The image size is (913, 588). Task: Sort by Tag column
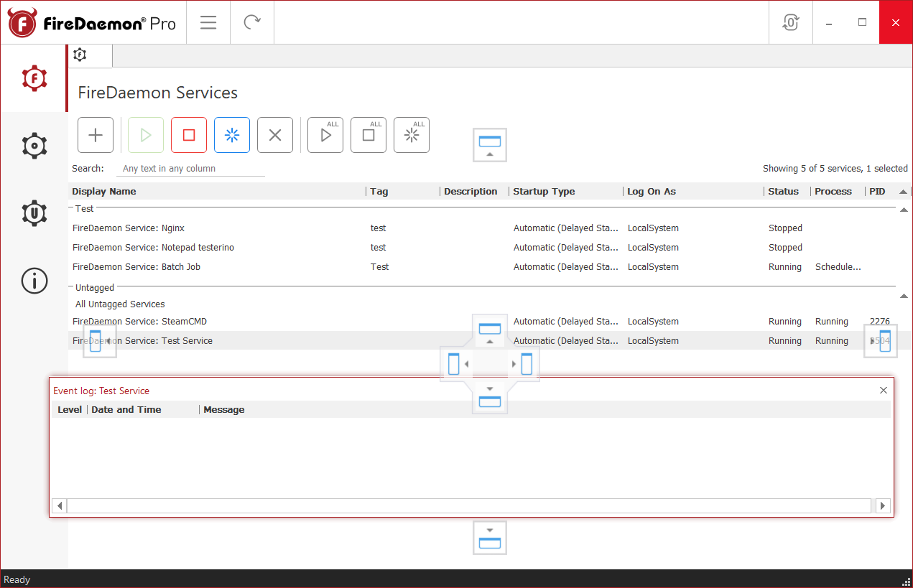click(x=404, y=192)
